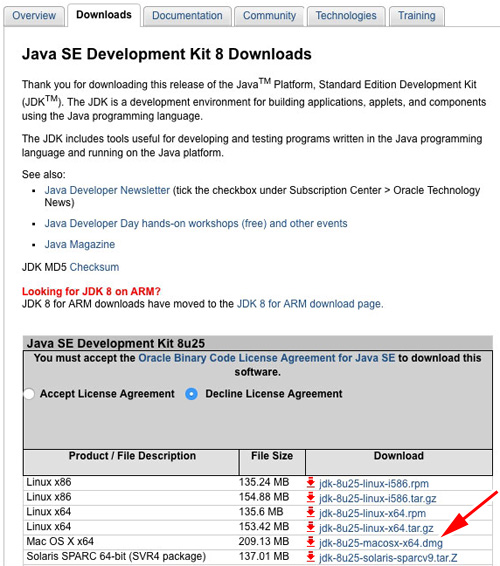500x566 pixels.
Task: Click download icon for linux-i586.rpm
Action: coord(310,483)
